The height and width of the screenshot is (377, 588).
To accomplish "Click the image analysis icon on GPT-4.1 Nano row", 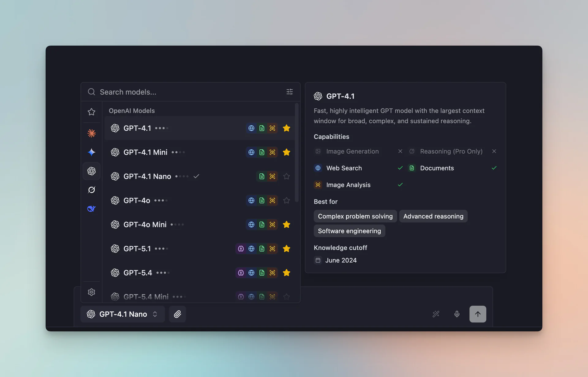I will (272, 176).
